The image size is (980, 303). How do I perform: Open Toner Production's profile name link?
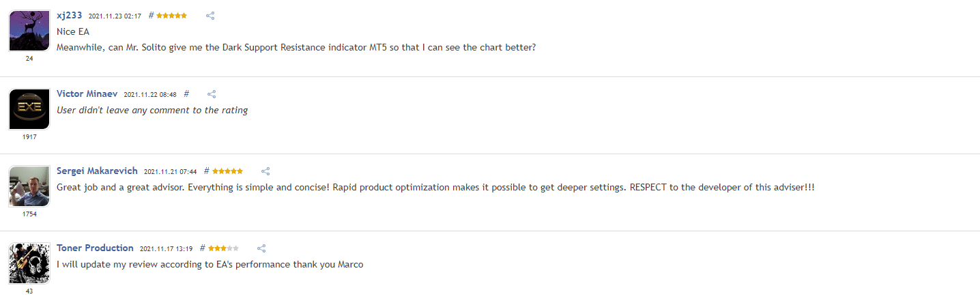(x=95, y=248)
